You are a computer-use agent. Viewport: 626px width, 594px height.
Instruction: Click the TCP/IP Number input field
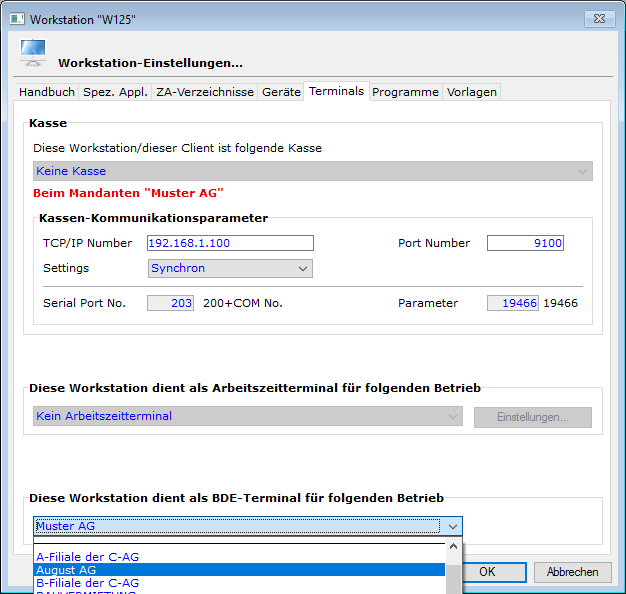click(x=230, y=243)
